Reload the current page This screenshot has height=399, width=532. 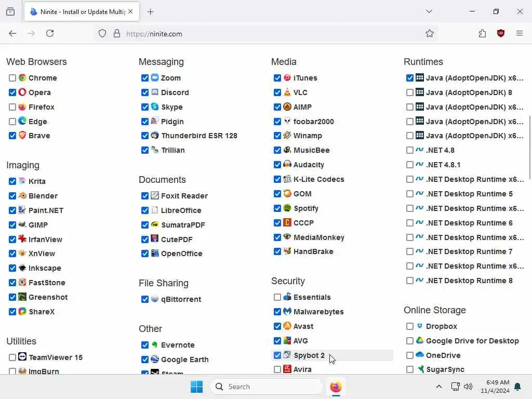coord(50,33)
